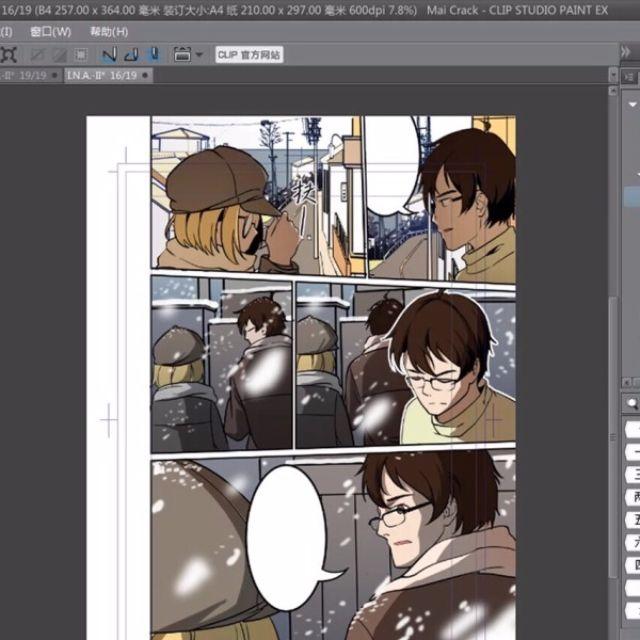The width and height of the screenshot is (640, 640).
Task: Click the selection border icon in toolbar
Action: [82, 55]
